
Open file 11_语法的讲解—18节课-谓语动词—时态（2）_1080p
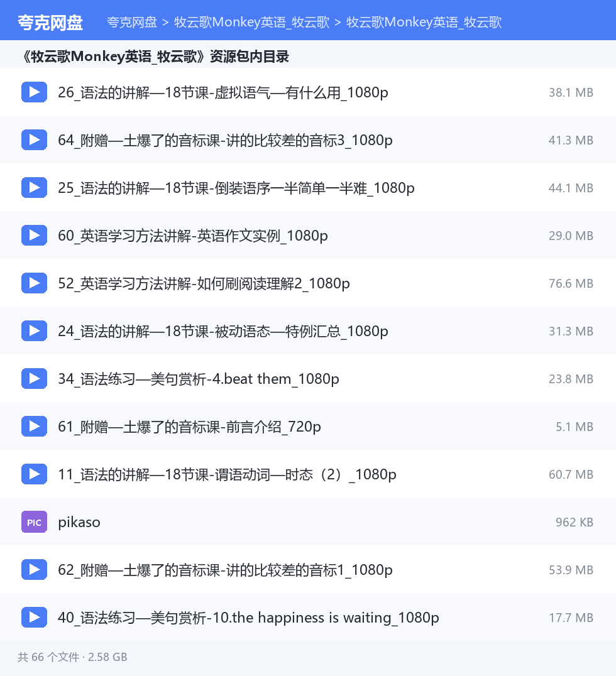228,475
